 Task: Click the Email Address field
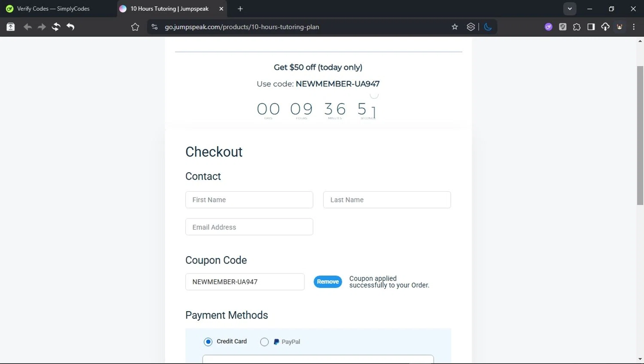[249, 227]
